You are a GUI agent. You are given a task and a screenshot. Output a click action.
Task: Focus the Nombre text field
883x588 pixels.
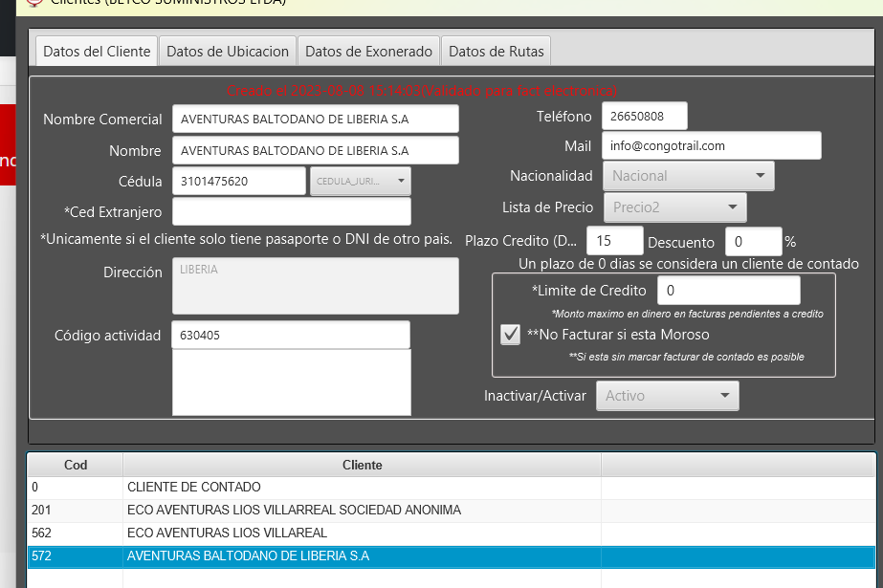click(x=315, y=151)
